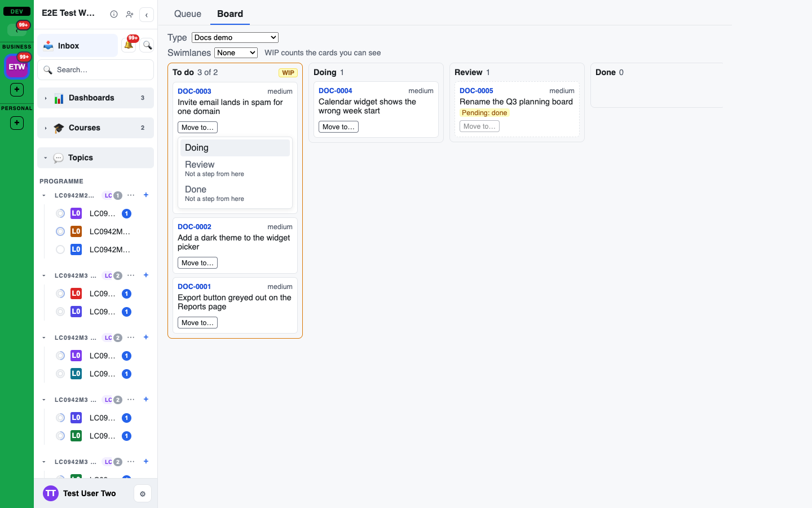Switch to the Queue tab
Screen dimensions: 812x508
(188, 14)
